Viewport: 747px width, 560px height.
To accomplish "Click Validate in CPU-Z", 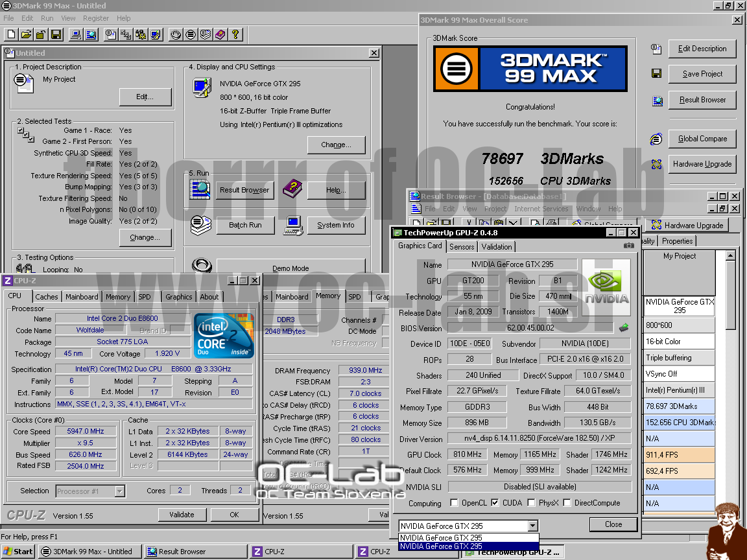I will tap(182, 514).
